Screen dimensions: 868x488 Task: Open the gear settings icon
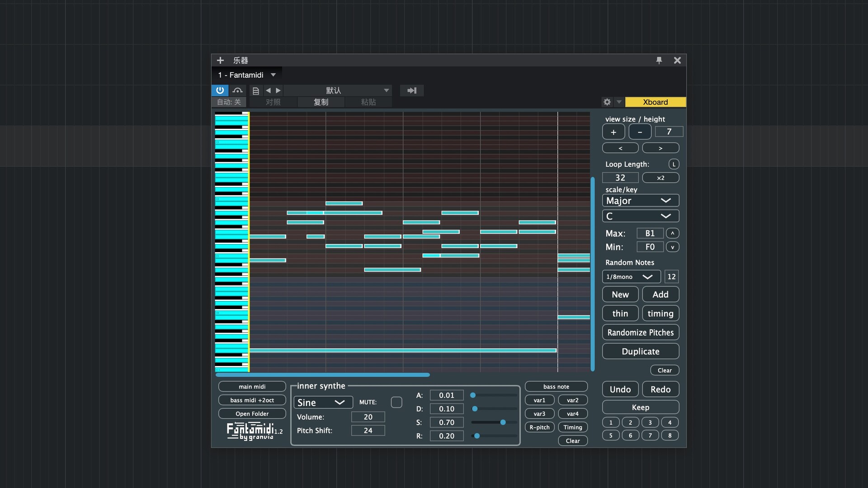tap(607, 102)
